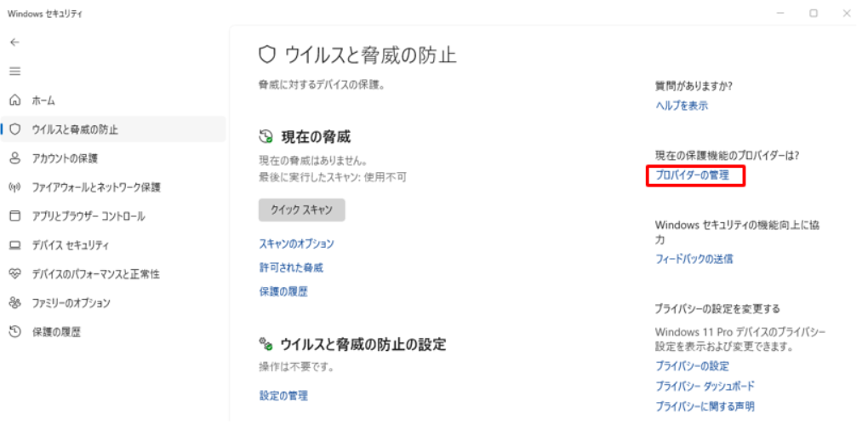Click the Home house icon

pos(14,100)
